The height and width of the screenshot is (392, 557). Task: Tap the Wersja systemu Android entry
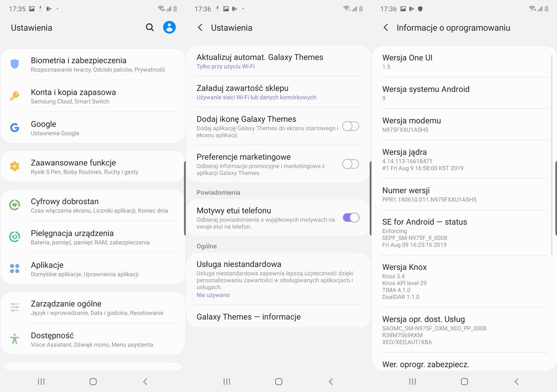coord(464,93)
